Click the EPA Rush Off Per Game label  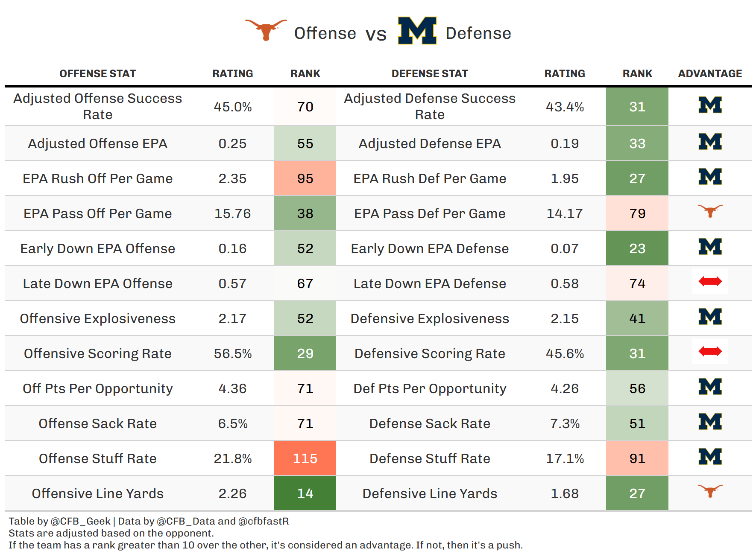tap(97, 178)
